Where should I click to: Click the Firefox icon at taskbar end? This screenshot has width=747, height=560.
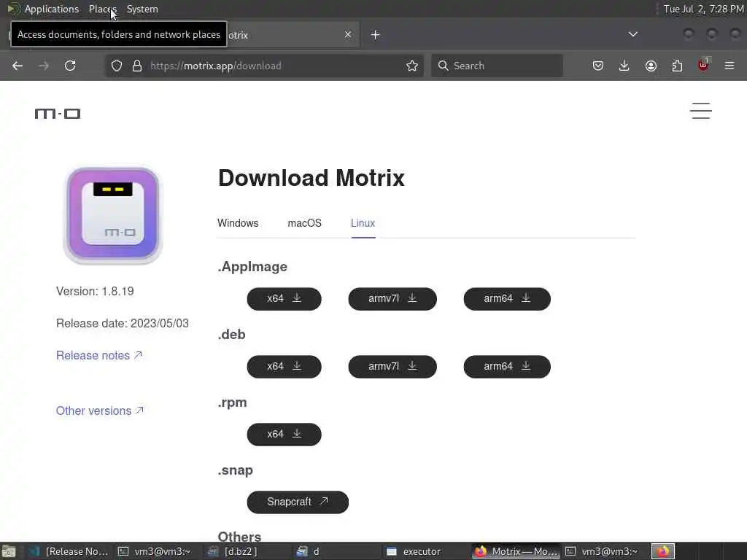pos(663,551)
